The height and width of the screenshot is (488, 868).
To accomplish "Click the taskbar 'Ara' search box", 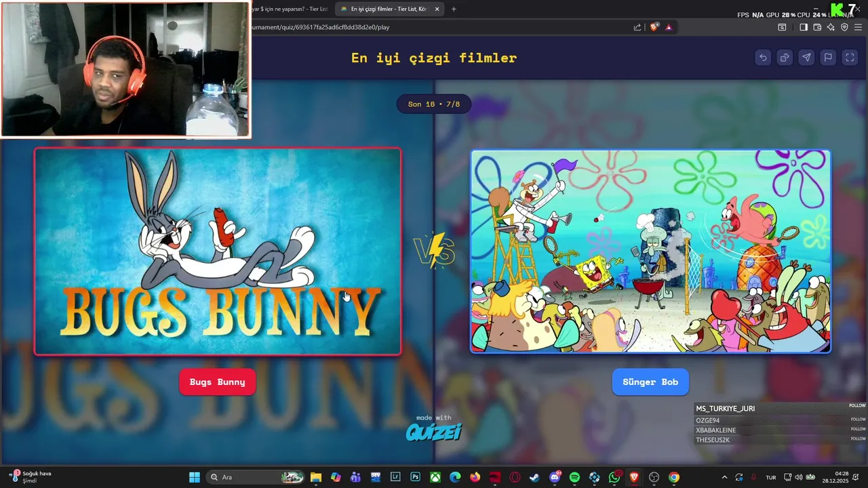I will [x=255, y=477].
